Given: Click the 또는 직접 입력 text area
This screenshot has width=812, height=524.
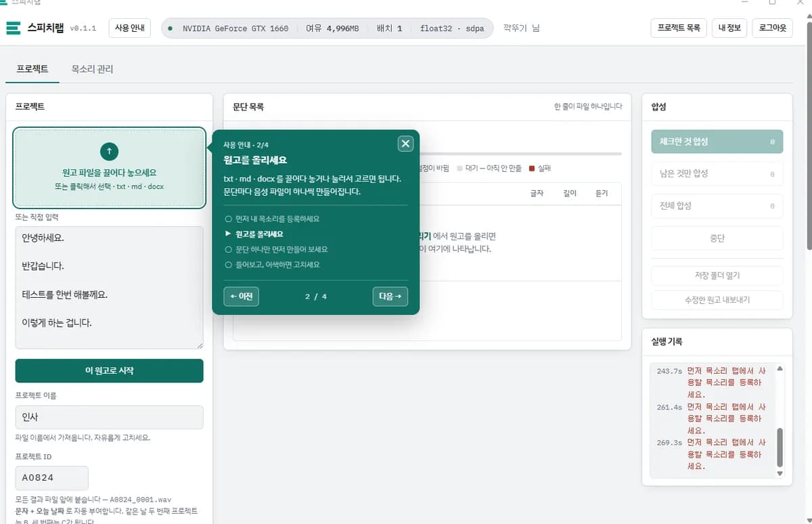Looking at the screenshot, I should coord(109,288).
